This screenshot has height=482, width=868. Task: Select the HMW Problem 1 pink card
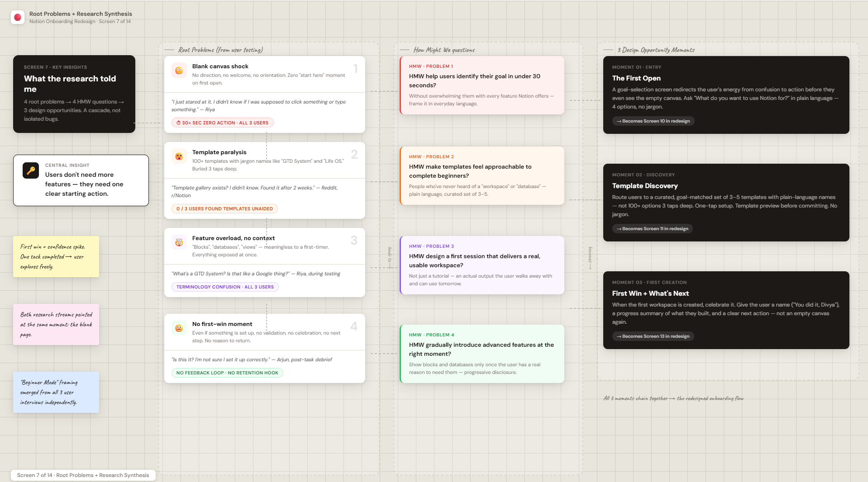482,85
